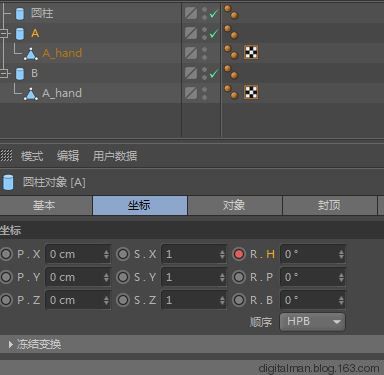Click the cylinder icon of the 圆柱 object
This screenshot has height=375, width=384.
click(20, 14)
